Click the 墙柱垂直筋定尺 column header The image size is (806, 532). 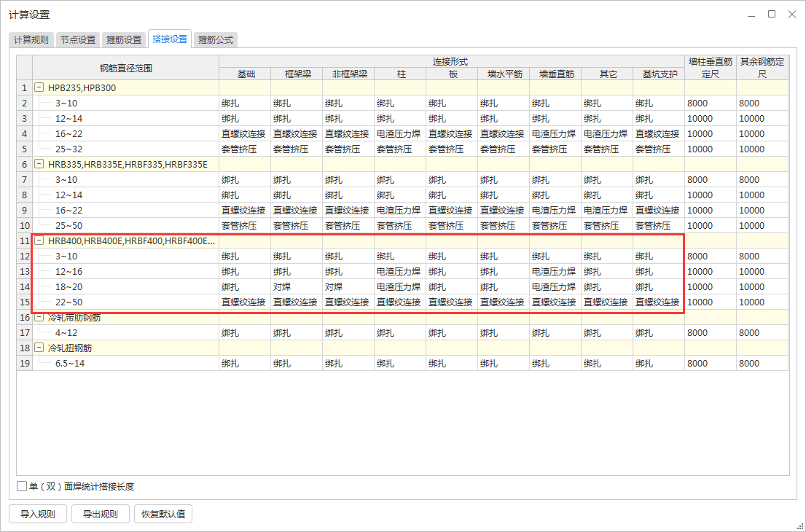click(x=711, y=68)
